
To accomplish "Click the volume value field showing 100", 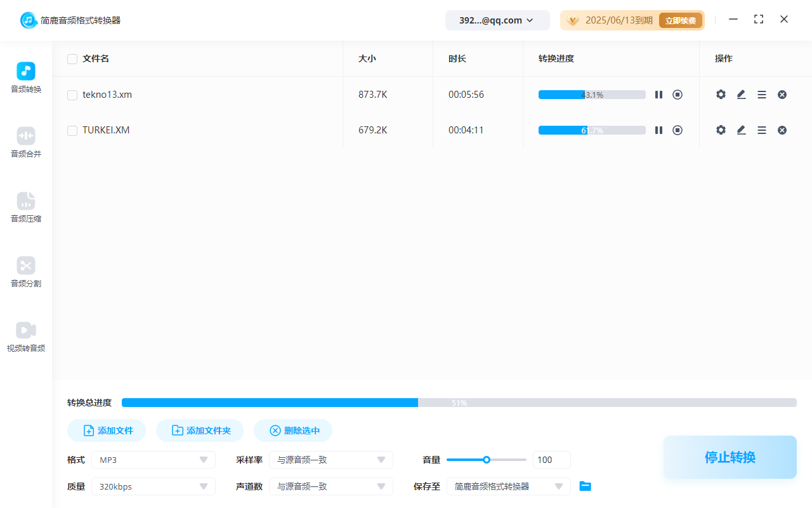I will (x=551, y=460).
